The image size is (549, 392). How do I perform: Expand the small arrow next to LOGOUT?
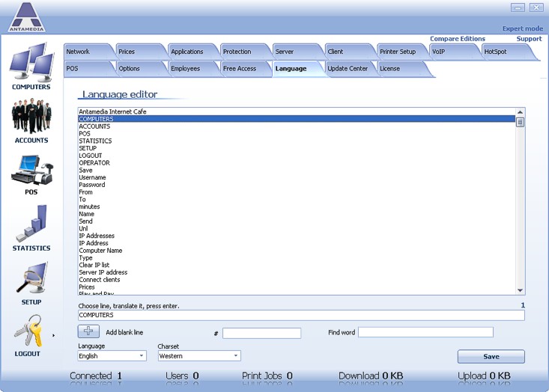54,335
